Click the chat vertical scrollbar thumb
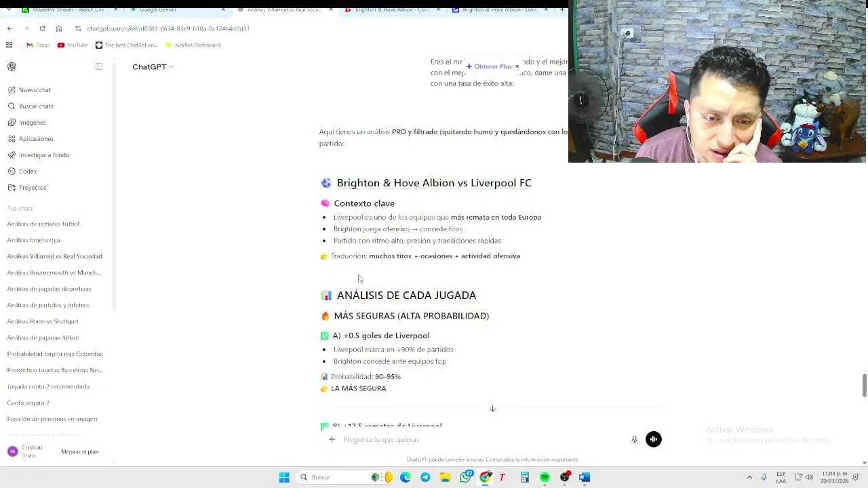 pyautogui.click(x=864, y=385)
